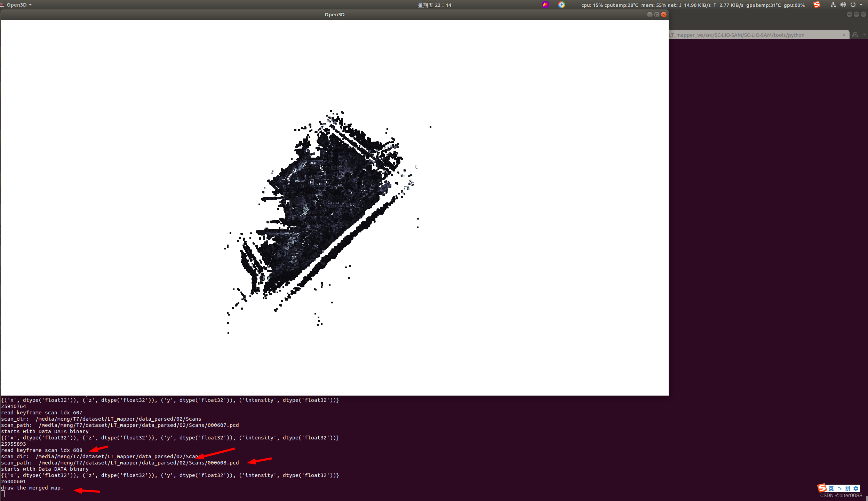Expand the system indicators dropdown at top right
The width and height of the screenshot is (868, 501).
click(861, 5)
